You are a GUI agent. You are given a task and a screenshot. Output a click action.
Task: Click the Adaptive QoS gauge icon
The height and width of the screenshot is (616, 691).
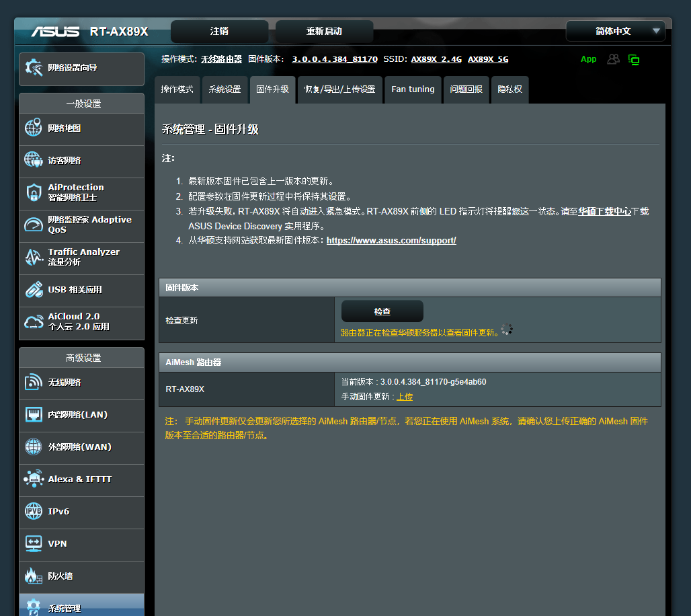[34, 225]
